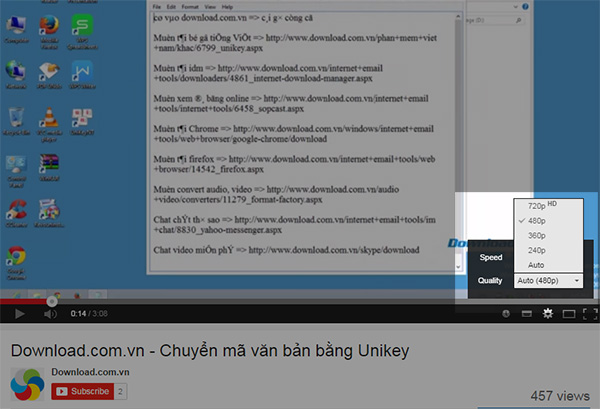This screenshot has height=409, width=600.
Task: Click the Network desktop icon
Action: [16, 75]
